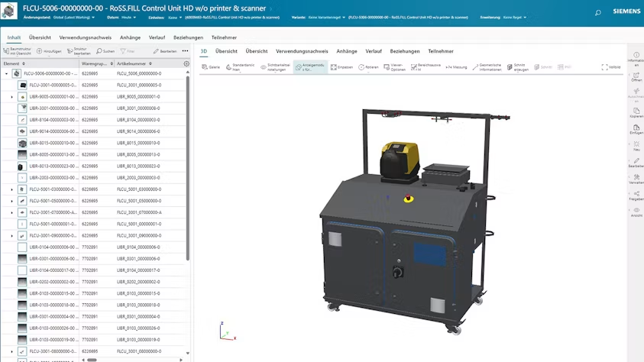Toggle the Bereichsauswahl tool

pos(426,67)
